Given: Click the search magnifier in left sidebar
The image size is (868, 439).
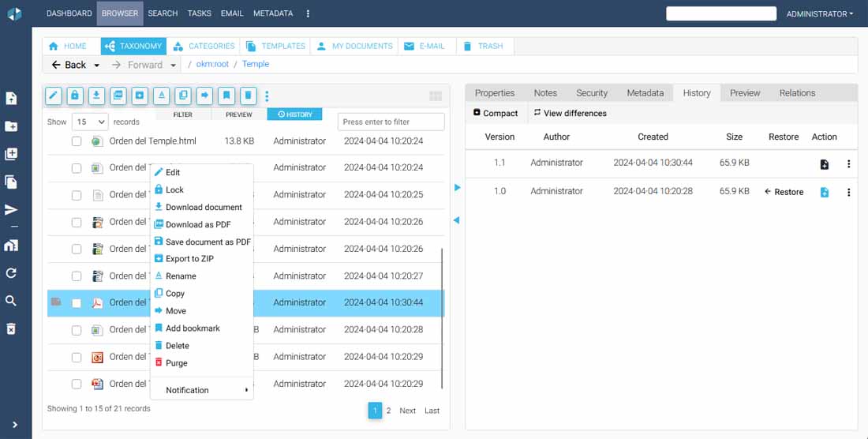Looking at the screenshot, I should pos(11,301).
